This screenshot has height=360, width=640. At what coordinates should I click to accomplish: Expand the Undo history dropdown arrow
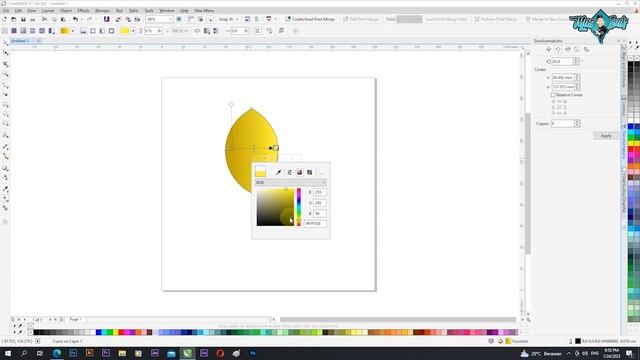tap(81, 19)
